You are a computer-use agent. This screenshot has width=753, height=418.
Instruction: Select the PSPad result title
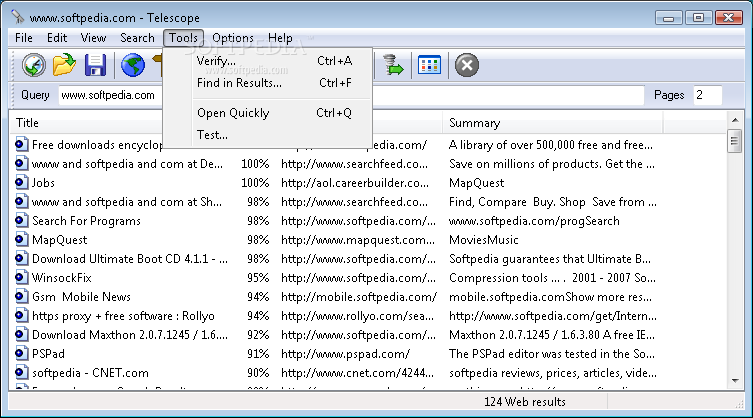pos(48,354)
